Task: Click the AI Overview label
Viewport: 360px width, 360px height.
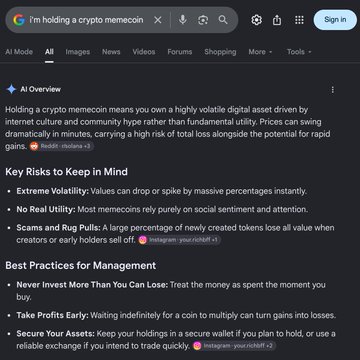Action: tap(41, 89)
